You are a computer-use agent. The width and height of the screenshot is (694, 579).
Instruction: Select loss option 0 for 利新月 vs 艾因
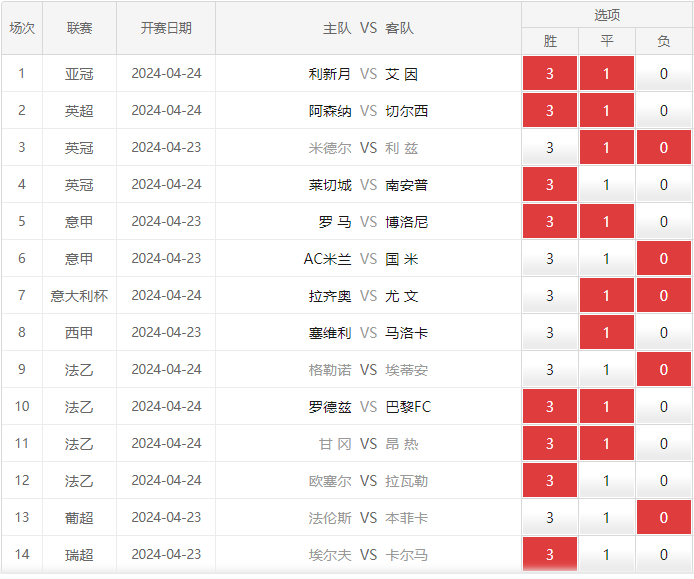664,73
